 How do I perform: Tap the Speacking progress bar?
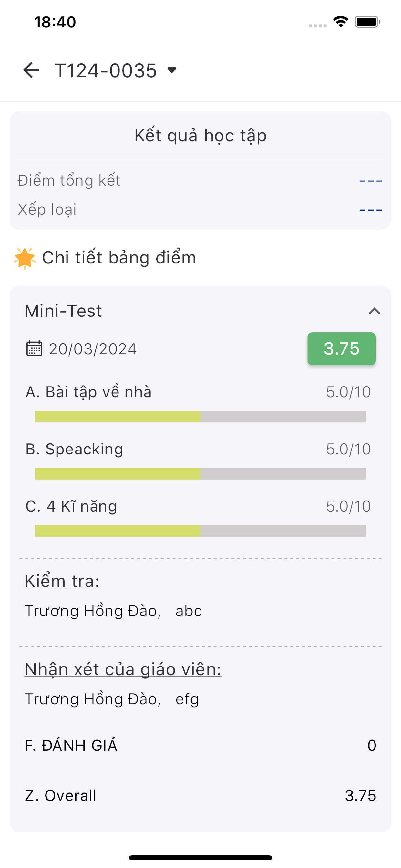click(x=200, y=474)
